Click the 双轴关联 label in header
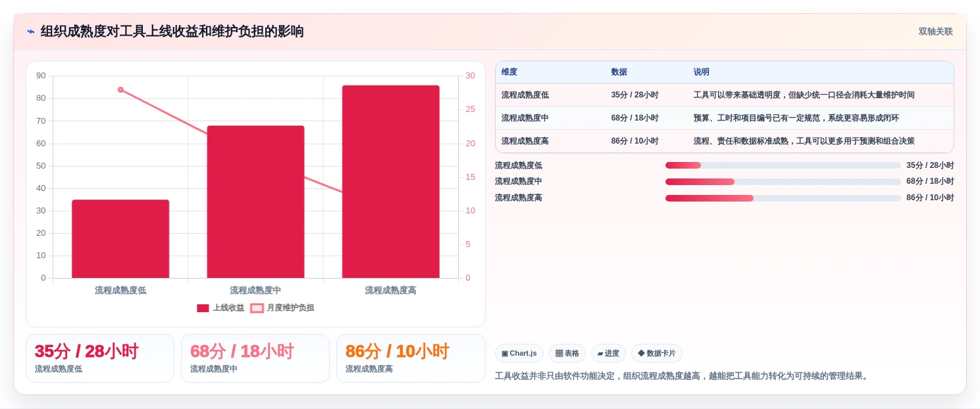Screen dimensions: 980x409 click(x=935, y=32)
